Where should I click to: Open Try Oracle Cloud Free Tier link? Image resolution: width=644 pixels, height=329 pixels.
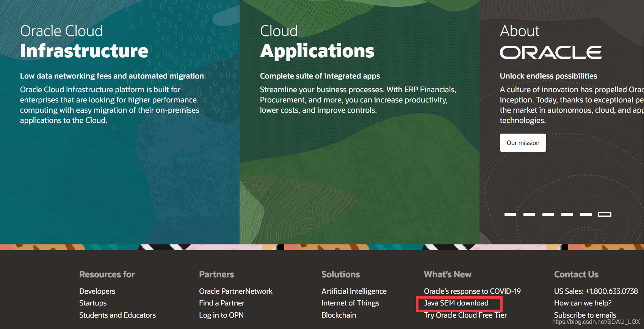(x=465, y=315)
